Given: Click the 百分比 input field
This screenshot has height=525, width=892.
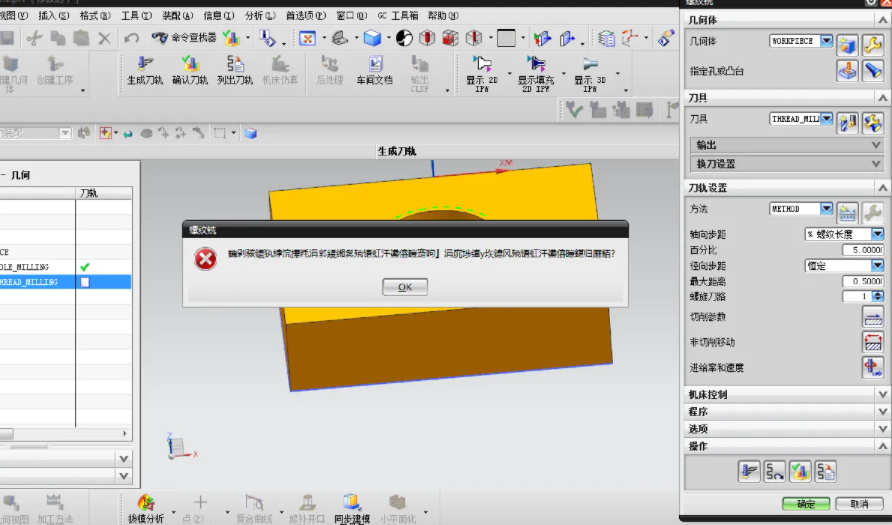Looking at the screenshot, I should coord(865,250).
